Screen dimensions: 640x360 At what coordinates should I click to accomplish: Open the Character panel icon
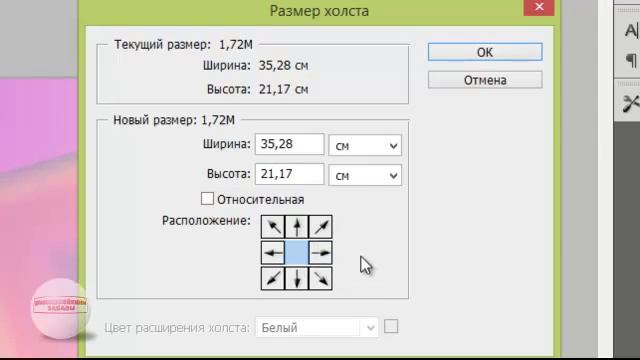pos(631,31)
